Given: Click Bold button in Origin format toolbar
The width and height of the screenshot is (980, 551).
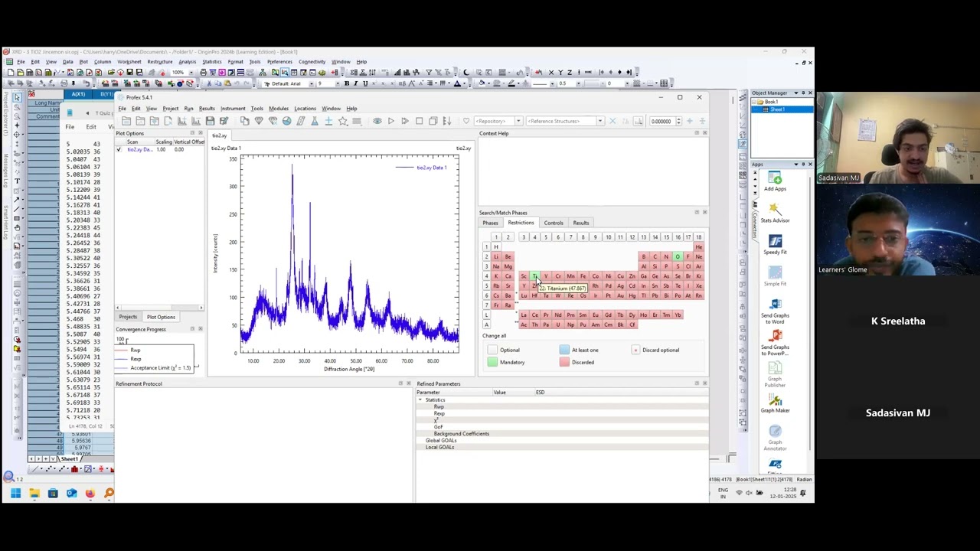Looking at the screenshot, I should [x=346, y=83].
